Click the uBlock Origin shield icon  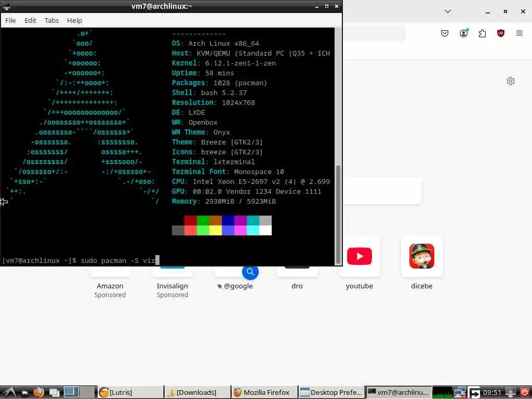(501, 33)
